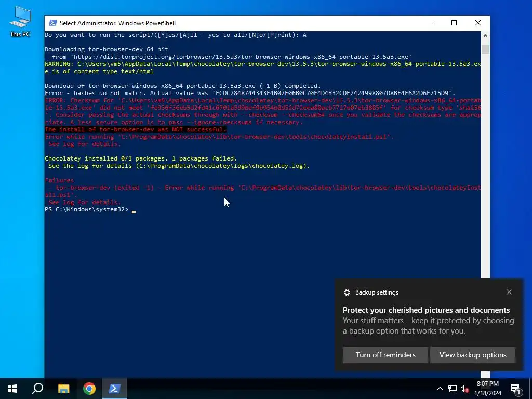This screenshot has height=399, width=532.
Task: Click 'Chocolatey installed 0/1 packages' line
Action: coord(141,158)
